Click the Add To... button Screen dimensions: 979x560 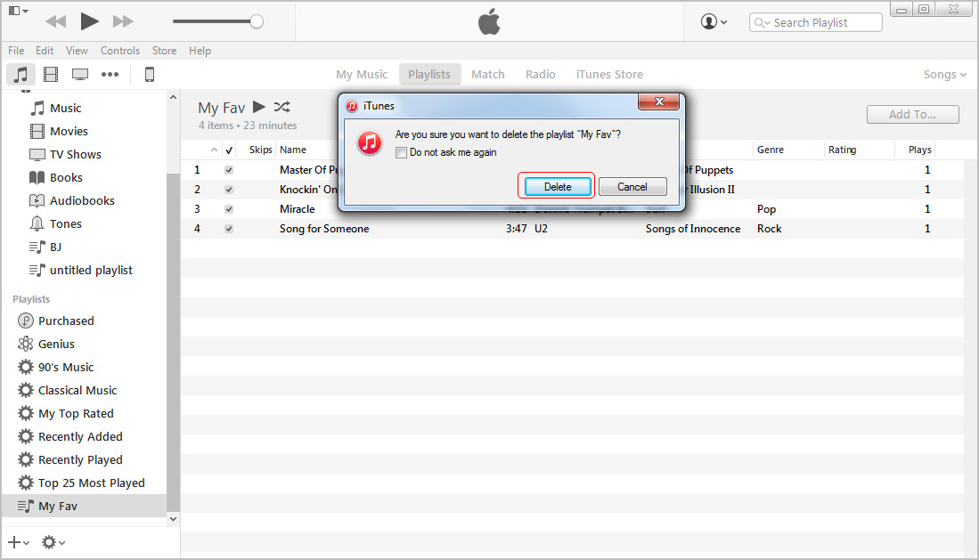(x=912, y=114)
